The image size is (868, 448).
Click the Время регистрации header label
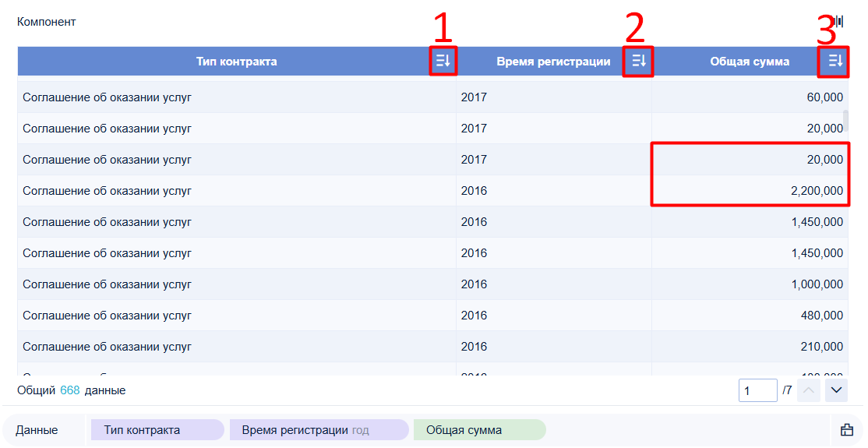point(553,62)
